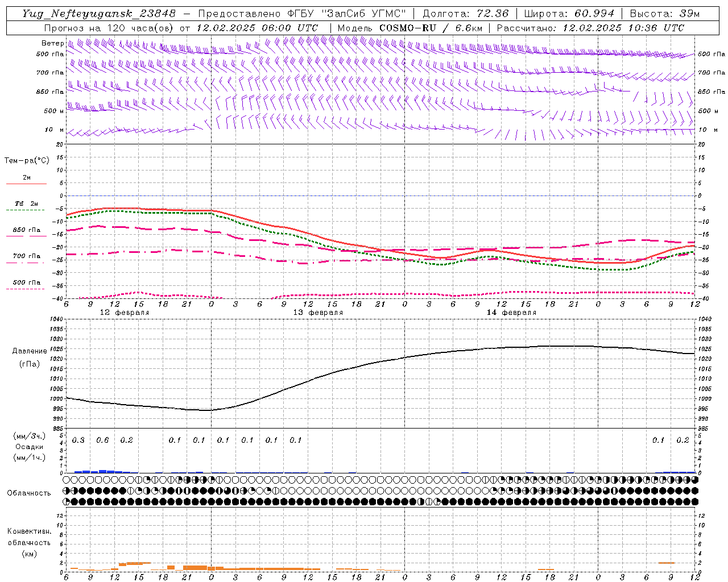Select the Прогноз на 120 часа(ов) text
The width and height of the screenshot is (728, 582).
pos(109,28)
